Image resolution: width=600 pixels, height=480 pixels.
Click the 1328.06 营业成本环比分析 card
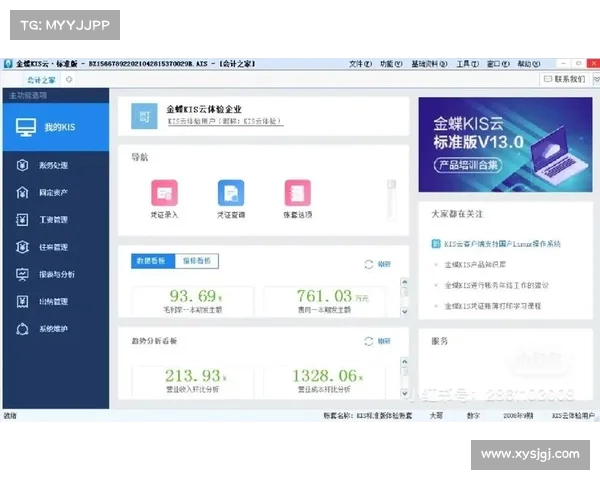point(324,381)
